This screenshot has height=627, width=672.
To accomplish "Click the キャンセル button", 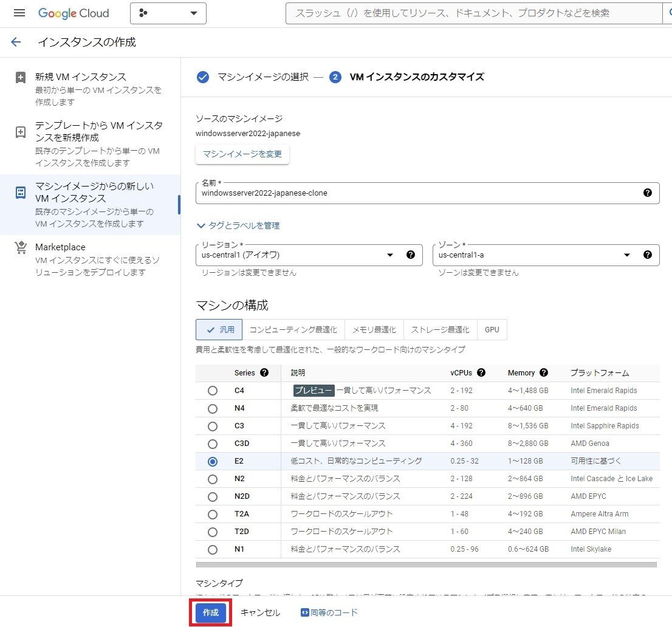I will pos(260,613).
